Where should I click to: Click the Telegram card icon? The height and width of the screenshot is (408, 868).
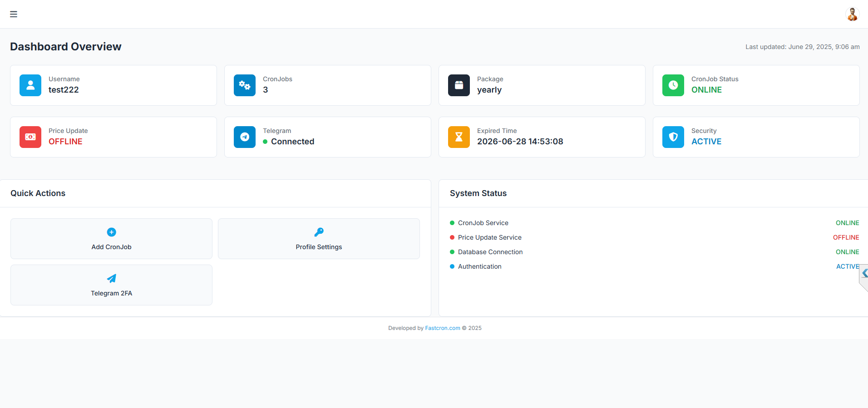(x=245, y=137)
